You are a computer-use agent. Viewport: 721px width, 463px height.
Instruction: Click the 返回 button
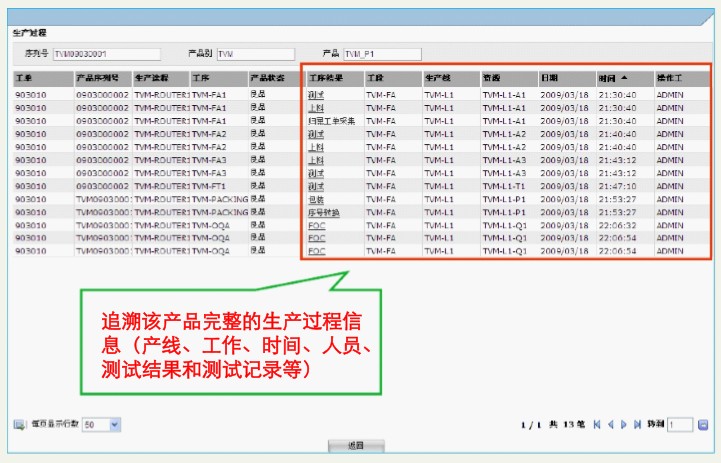(x=356, y=446)
